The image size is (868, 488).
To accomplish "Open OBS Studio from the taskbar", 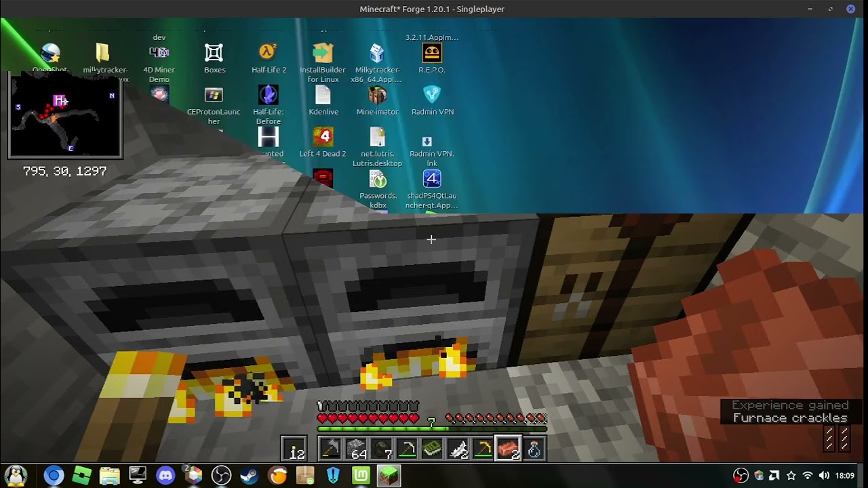I will (221, 475).
